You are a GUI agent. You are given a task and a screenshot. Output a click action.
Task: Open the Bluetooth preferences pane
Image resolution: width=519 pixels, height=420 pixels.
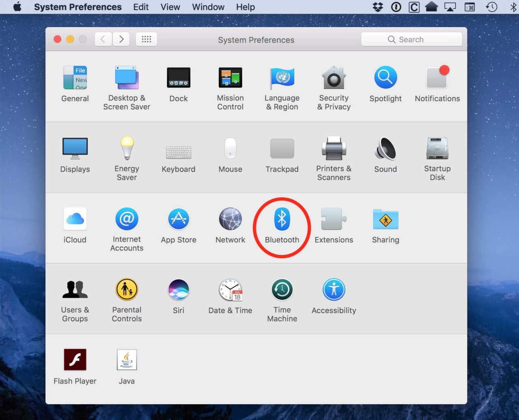282,226
